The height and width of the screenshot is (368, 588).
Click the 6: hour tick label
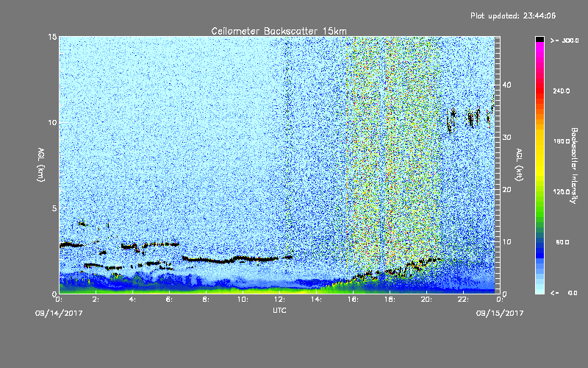coord(169,300)
